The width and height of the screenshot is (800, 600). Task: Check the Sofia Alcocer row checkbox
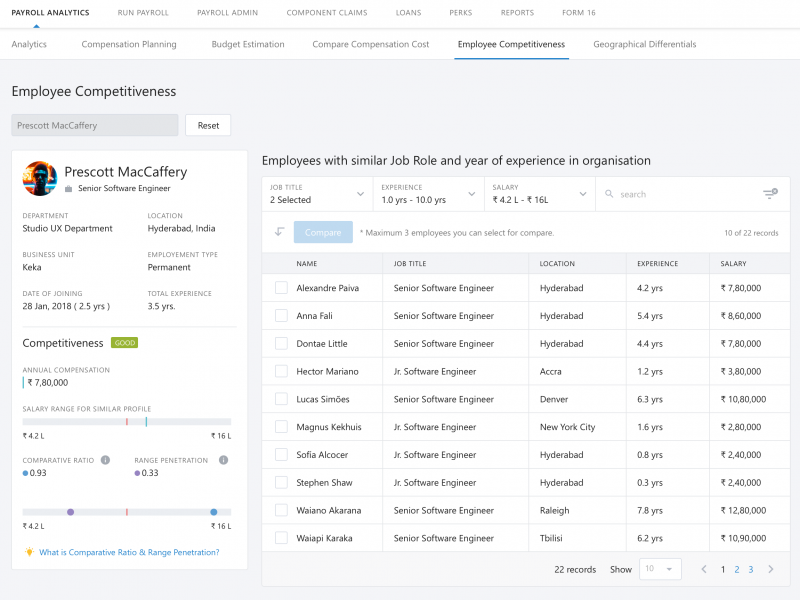(x=281, y=455)
